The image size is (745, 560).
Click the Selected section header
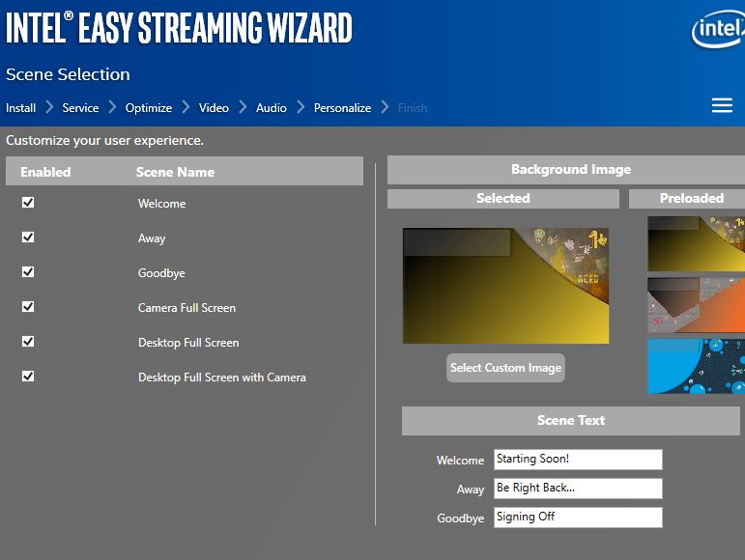[503, 198]
